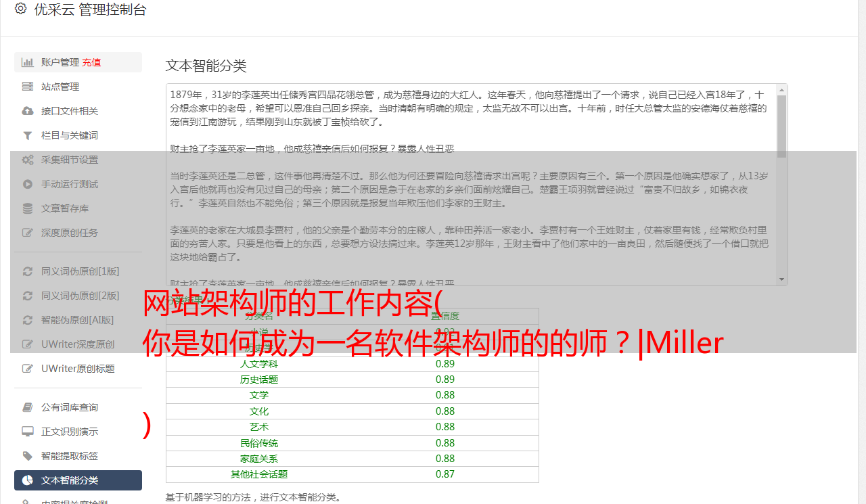Click the edit icon for 深度原创任务
This screenshot has width=866, height=504.
coord(28,233)
